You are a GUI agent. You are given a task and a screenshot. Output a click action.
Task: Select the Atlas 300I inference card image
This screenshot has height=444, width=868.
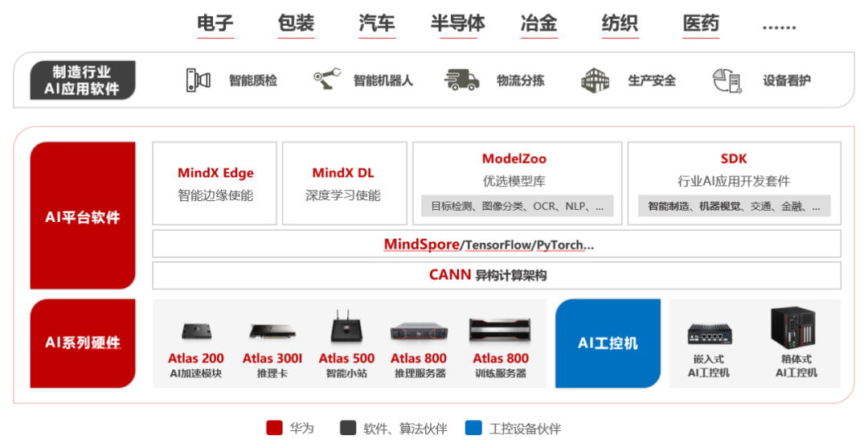pos(272,332)
